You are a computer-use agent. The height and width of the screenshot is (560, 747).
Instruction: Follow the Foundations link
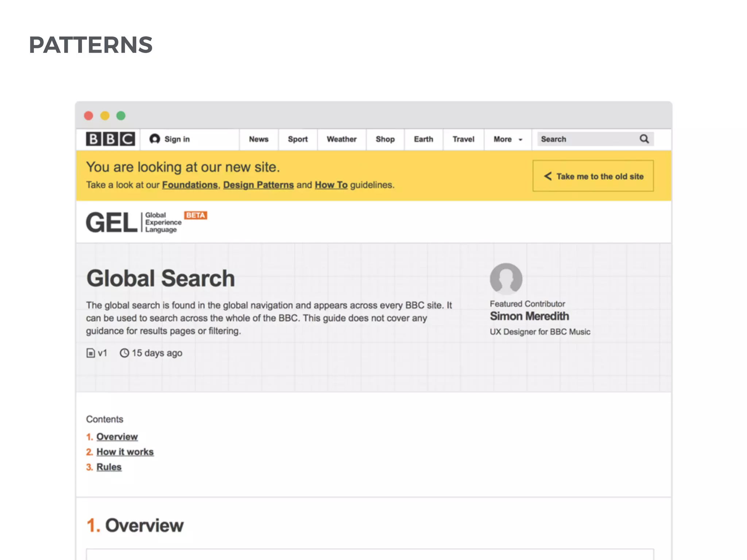click(x=190, y=185)
